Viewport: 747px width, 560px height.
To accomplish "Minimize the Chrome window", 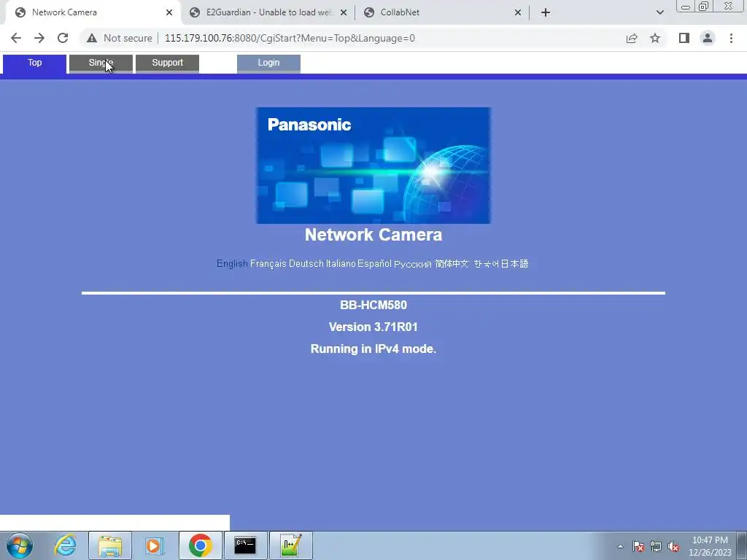I will pyautogui.click(x=686, y=7).
